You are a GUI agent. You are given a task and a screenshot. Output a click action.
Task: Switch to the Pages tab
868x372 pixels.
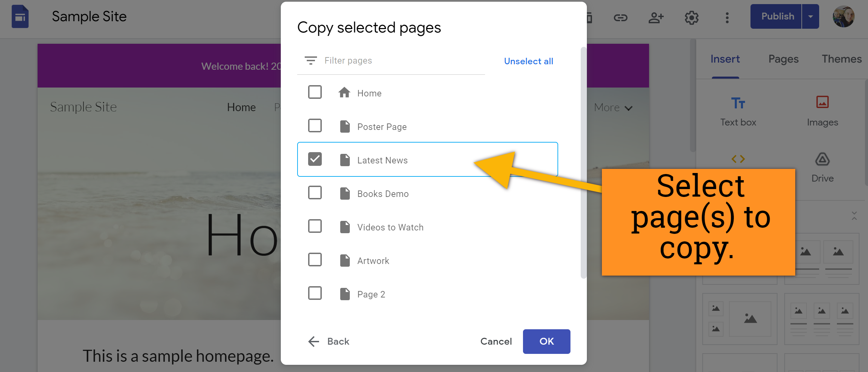(783, 59)
